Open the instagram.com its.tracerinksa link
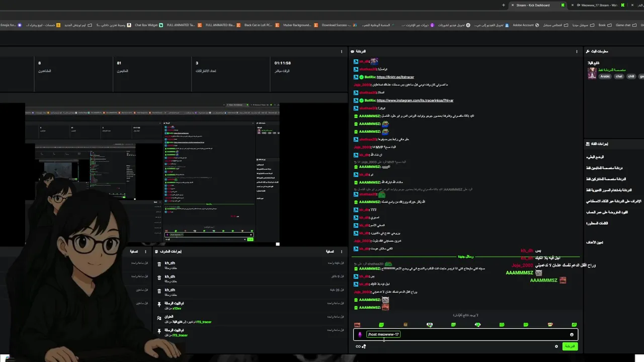Viewport: 644px width, 362px height. tap(415, 100)
